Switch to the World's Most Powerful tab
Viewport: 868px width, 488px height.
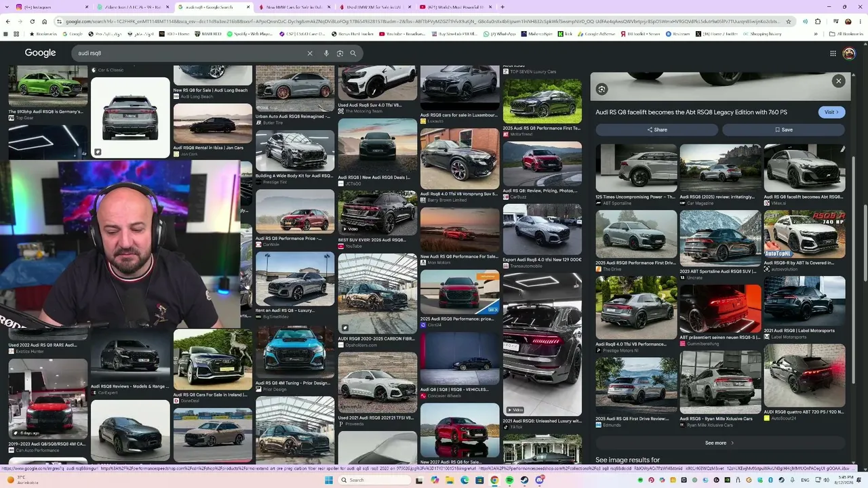[454, 7]
